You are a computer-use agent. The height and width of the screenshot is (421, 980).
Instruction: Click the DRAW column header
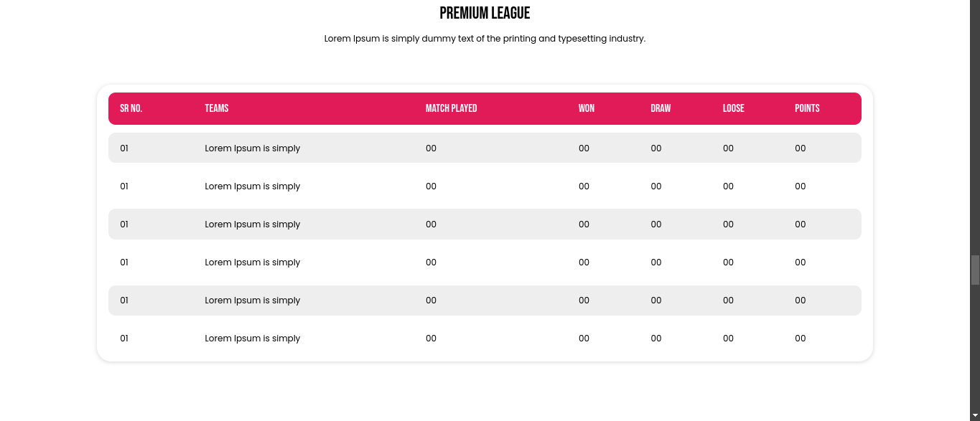pos(661,108)
